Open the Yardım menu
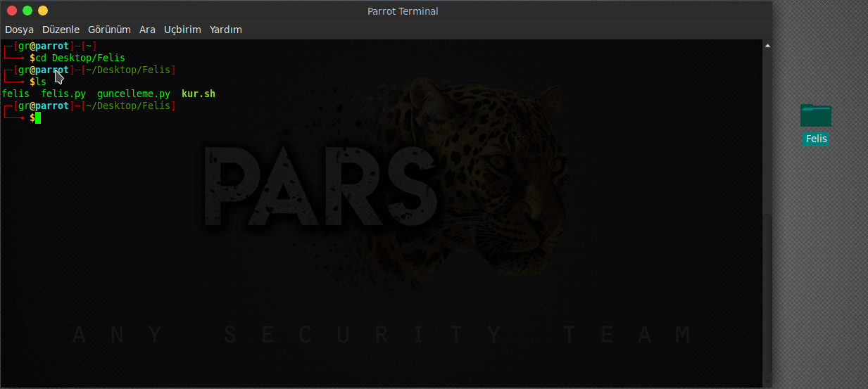The width and height of the screenshot is (868, 389). 226,30
